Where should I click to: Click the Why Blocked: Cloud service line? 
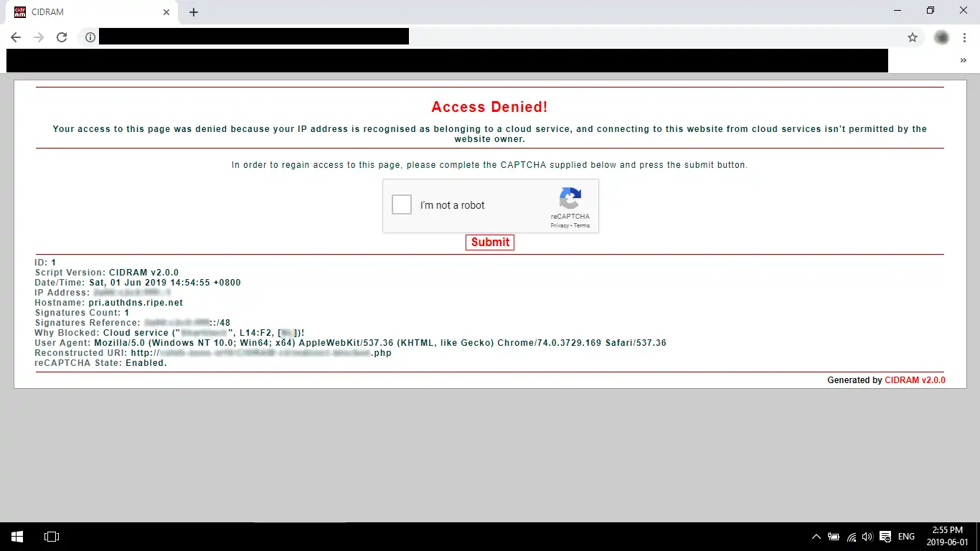pos(169,333)
